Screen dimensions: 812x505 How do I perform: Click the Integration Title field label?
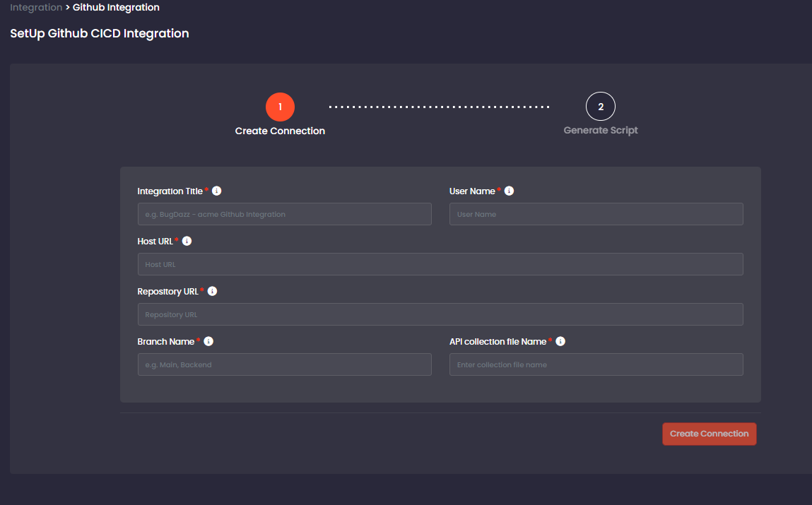(x=170, y=191)
